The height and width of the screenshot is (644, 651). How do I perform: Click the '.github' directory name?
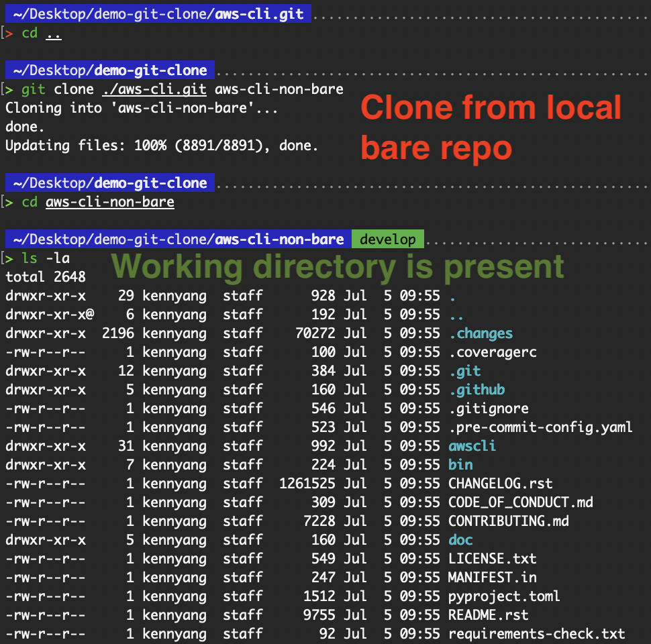[x=477, y=390]
